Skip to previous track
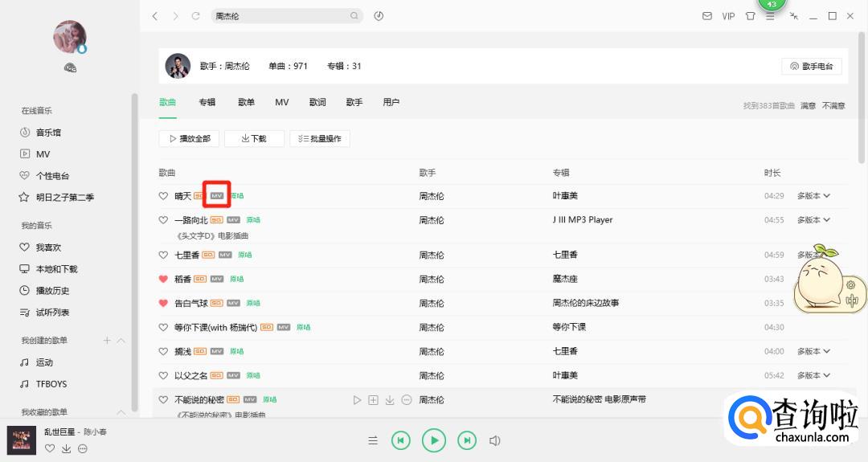This screenshot has width=868, height=462. pyautogui.click(x=401, y=440)
